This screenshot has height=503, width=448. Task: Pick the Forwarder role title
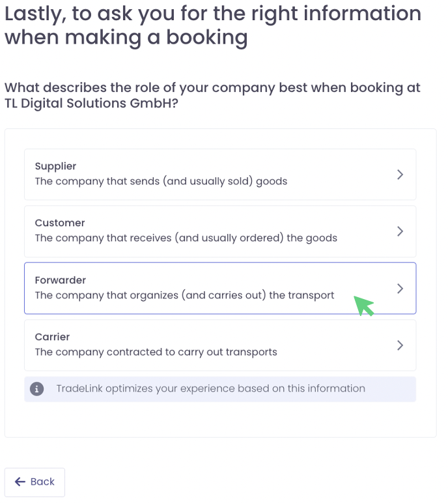coord(61,280)
